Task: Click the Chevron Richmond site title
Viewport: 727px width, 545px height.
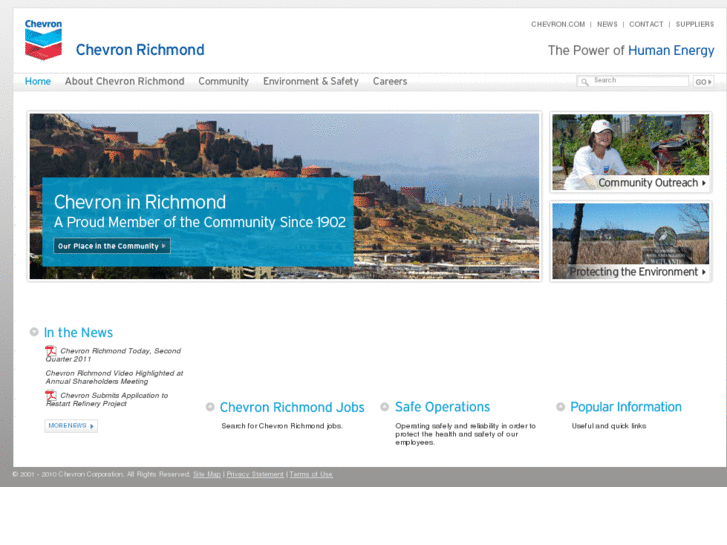Action: coord(140,50)
